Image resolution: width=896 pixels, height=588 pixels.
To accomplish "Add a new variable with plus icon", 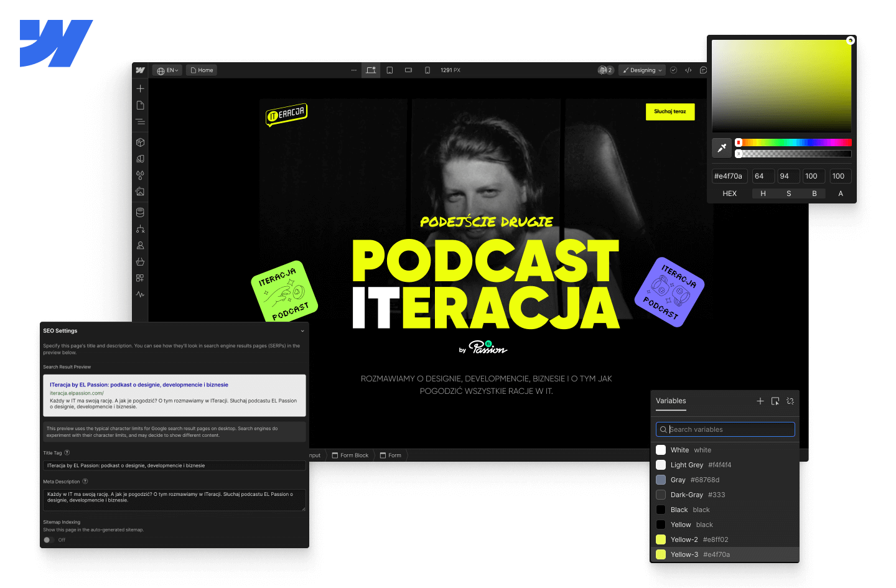I will pos(760,401).
